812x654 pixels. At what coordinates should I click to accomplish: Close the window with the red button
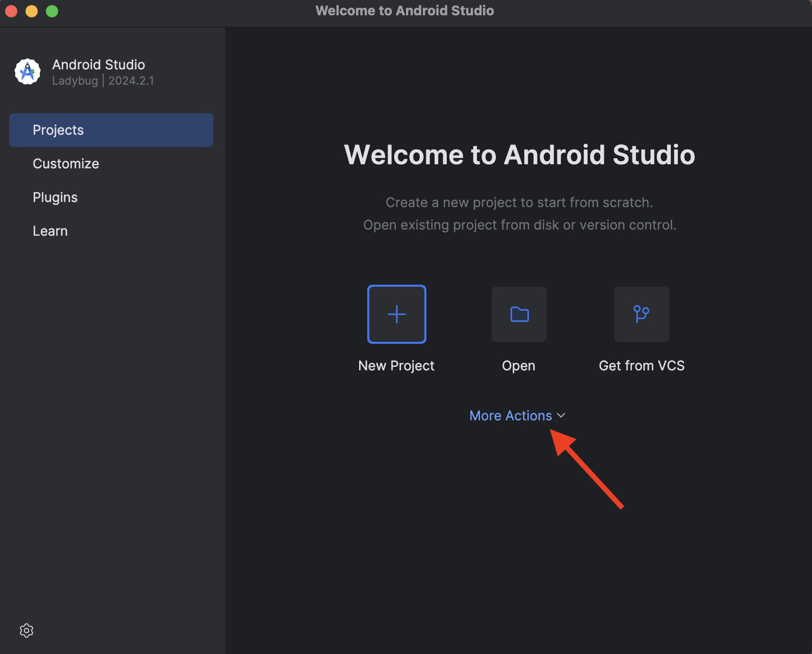(11, 11)
